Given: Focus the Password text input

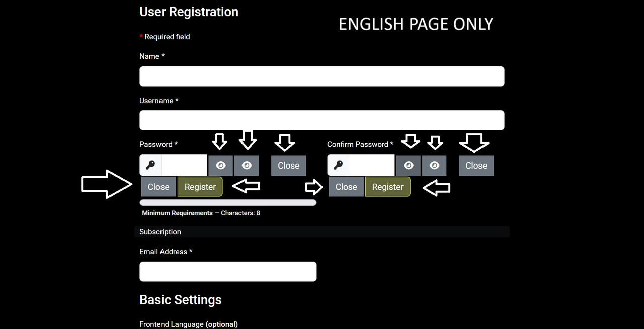Looking at the screenshot, I should tap(184, 165).
